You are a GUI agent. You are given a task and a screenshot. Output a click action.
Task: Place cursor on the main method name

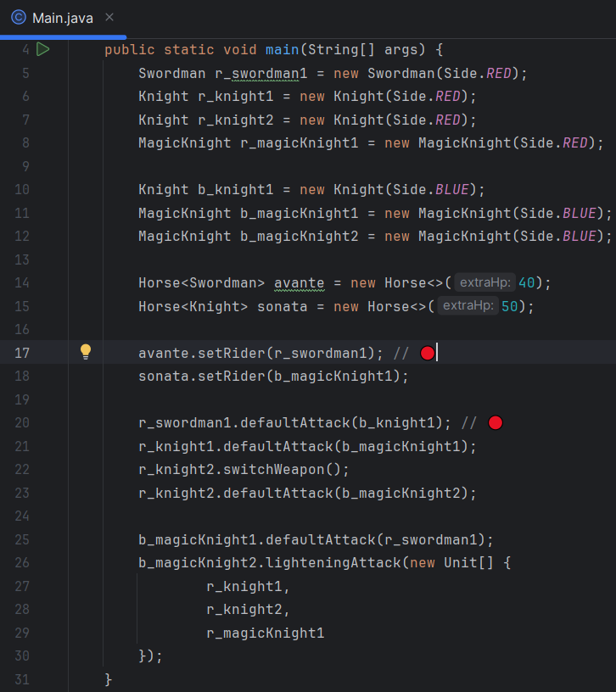[283, 49]
